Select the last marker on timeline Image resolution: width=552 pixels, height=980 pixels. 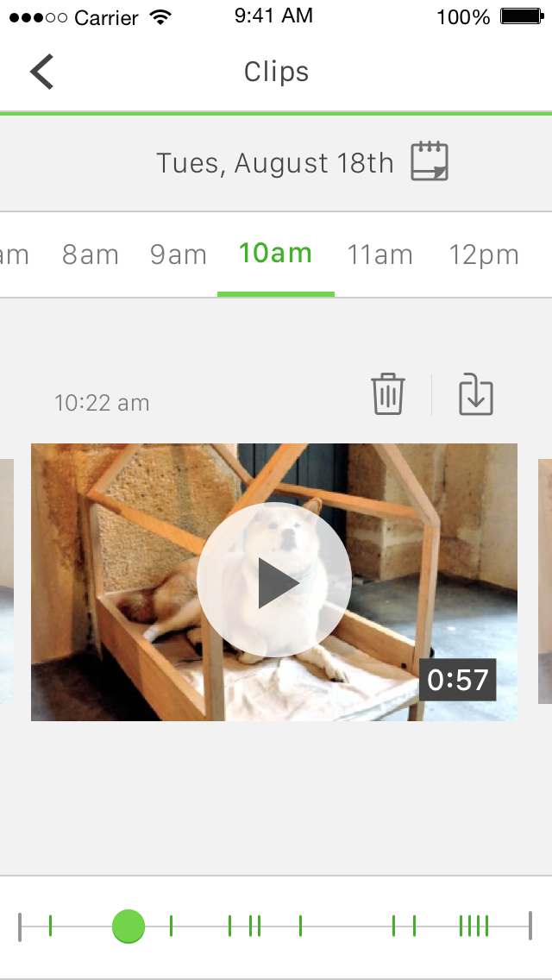pos(486,926)
